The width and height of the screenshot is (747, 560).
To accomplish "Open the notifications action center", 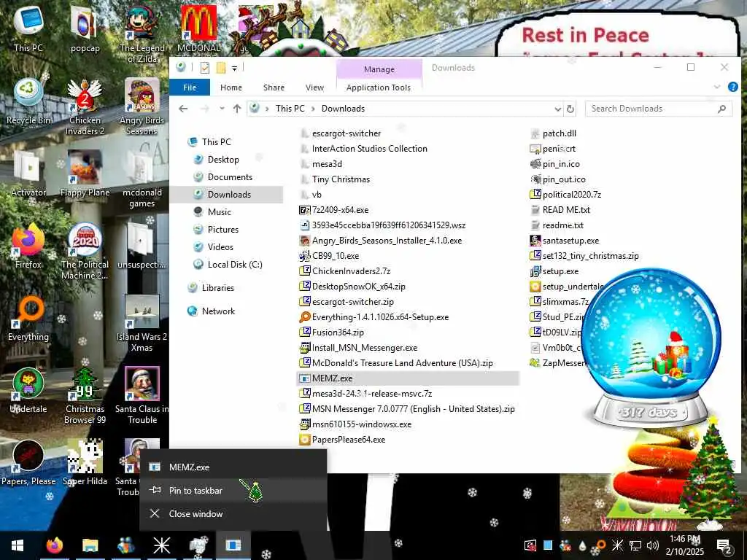I will 724,545.
